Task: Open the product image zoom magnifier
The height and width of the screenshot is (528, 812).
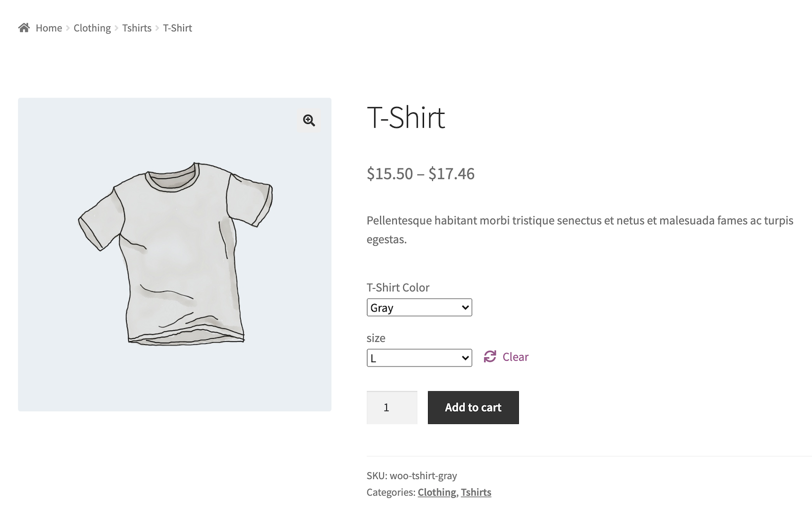Action: [309, 120]
